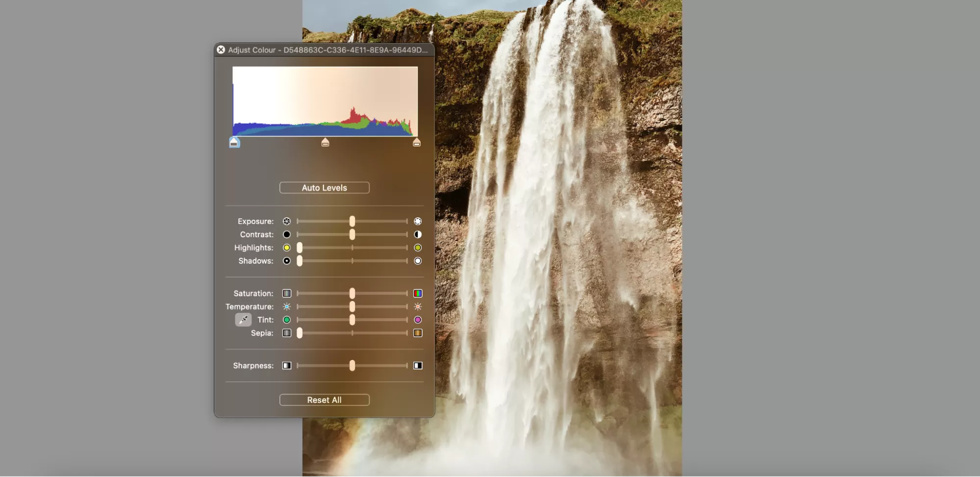This screenshot has height=477, width=980.
Task: Select the white point levels handle
Action: click(417, 143)
